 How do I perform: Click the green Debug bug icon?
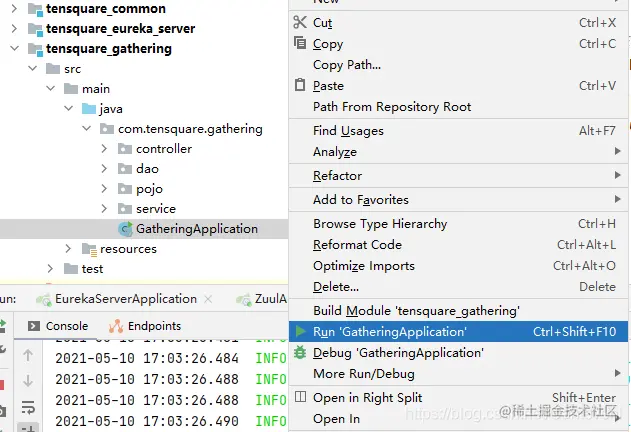(x=300, y=352)
